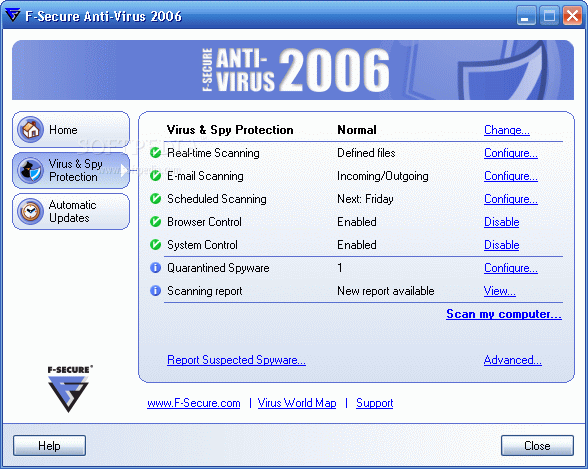Visit the www.F-Secure.com link
The image size is (588, 469).
pos(194,403)
